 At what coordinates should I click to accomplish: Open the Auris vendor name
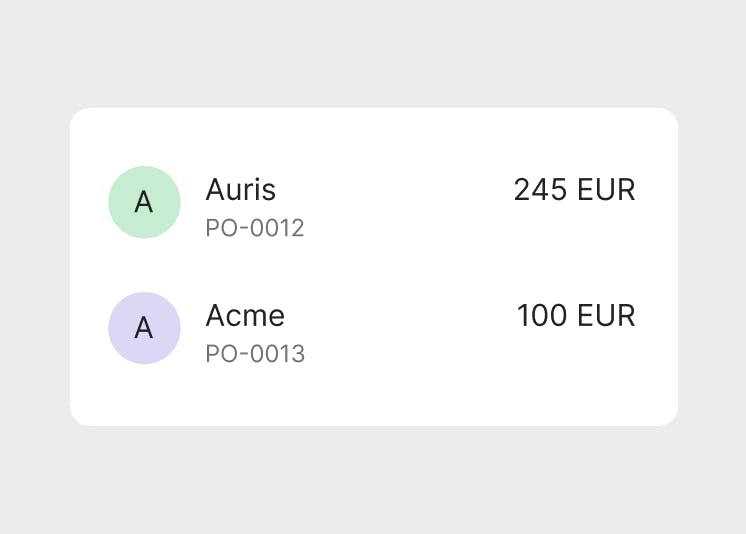pos(240,189)
